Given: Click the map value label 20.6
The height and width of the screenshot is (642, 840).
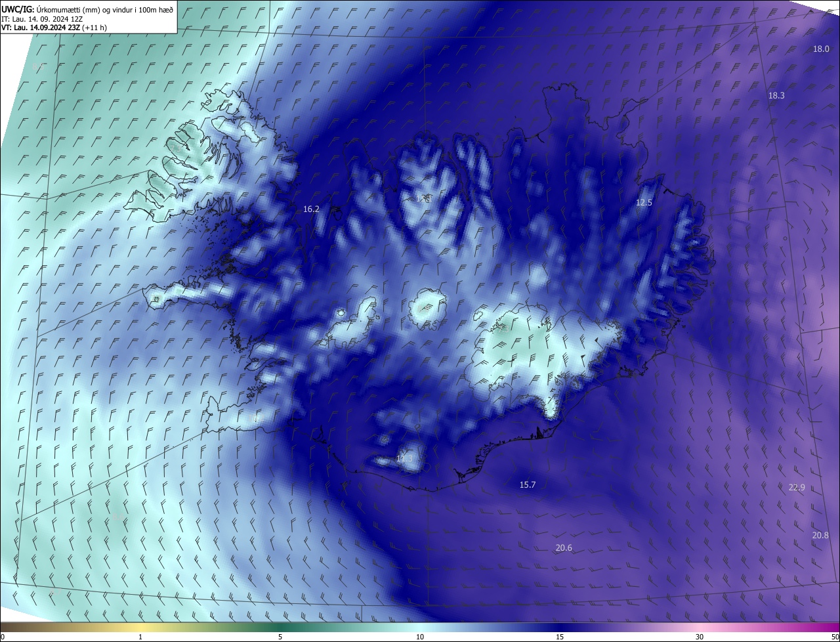Looking at the screenshot, I should (564, 547).
